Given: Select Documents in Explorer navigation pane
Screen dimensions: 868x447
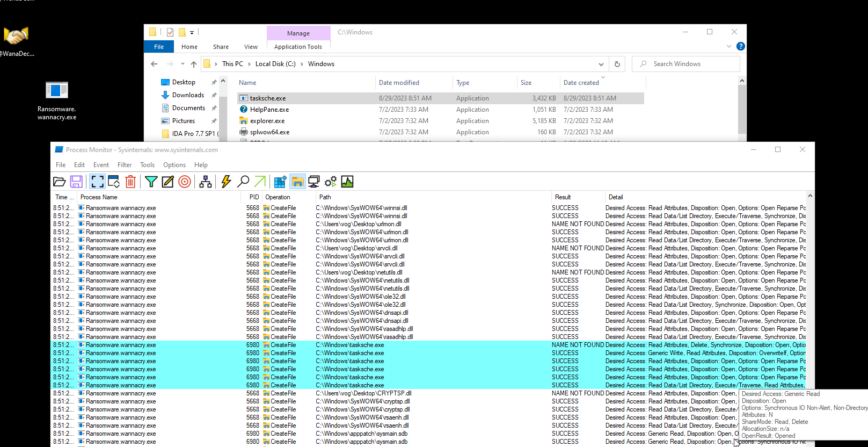Looking at the screenshot, I should tap(188, 108).
